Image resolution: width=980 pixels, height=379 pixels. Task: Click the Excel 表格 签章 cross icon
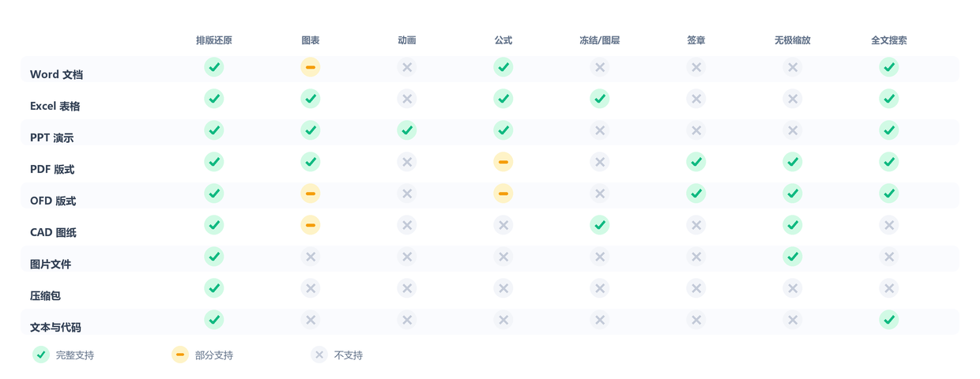696,99
